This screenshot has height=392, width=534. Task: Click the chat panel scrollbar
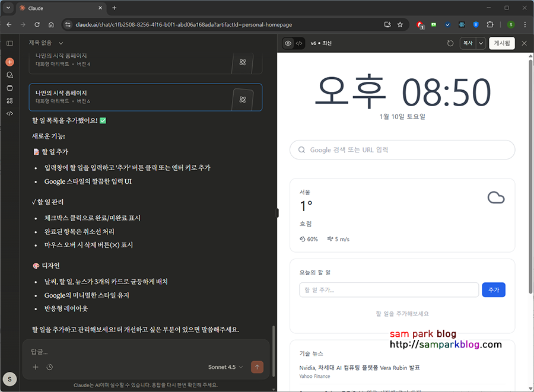point(273,351)
